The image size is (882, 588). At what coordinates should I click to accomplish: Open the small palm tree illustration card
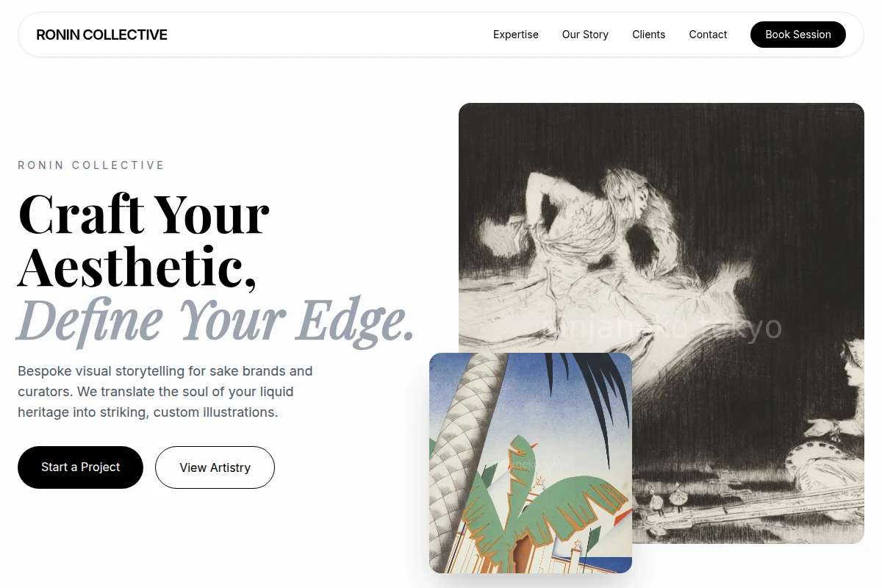click(x=531, y=463)
